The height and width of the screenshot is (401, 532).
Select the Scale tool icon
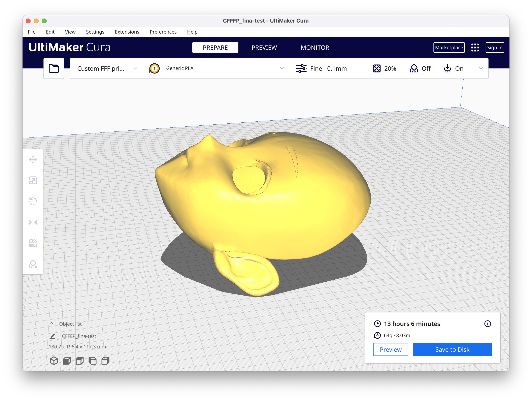tap(33, 180)
